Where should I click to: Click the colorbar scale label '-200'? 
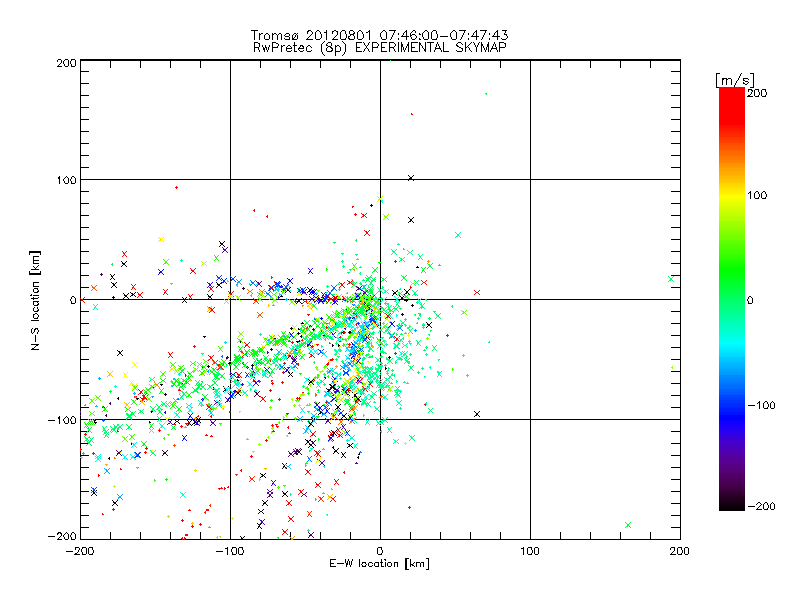click(761, 506)
